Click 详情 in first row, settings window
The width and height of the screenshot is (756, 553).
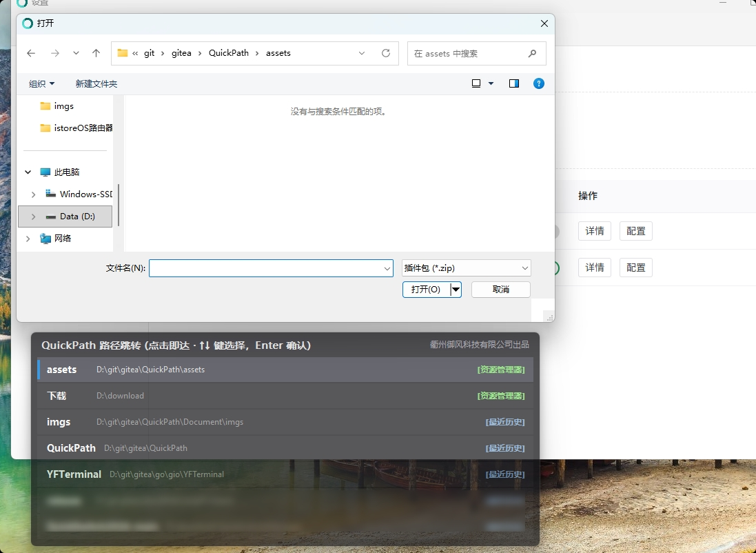(595, 231)
